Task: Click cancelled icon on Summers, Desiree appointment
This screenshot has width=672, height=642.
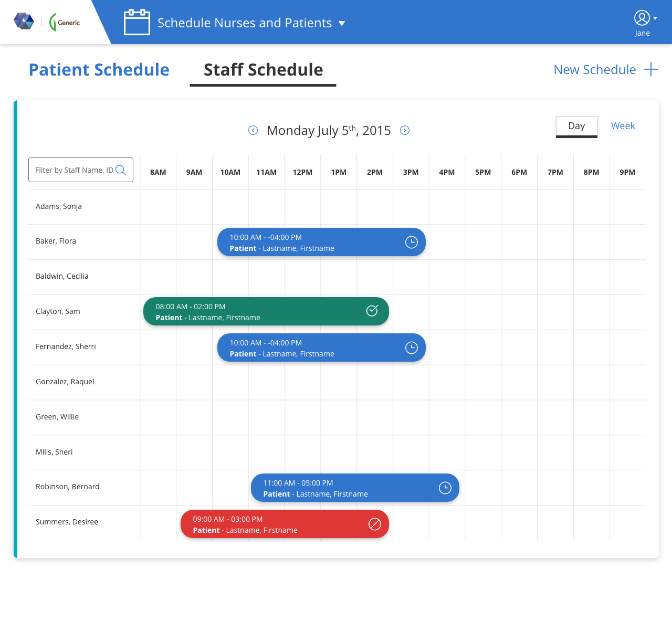Action: coord(375,524)
